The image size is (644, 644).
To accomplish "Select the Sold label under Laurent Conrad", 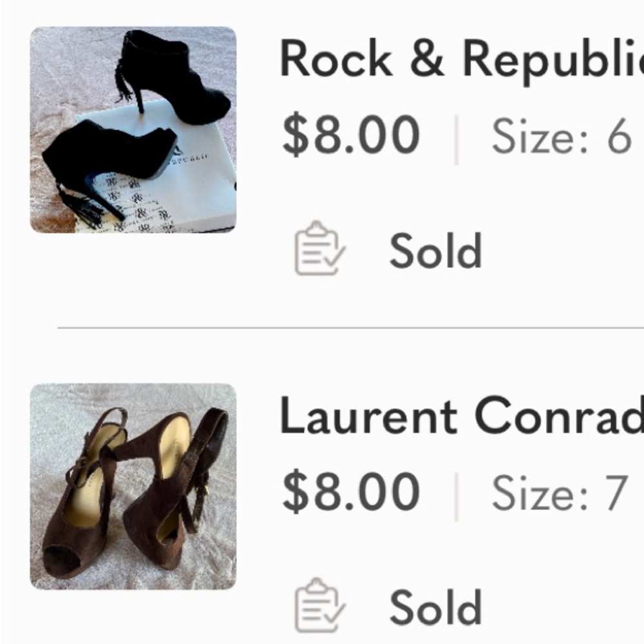I will pos(436,607).
